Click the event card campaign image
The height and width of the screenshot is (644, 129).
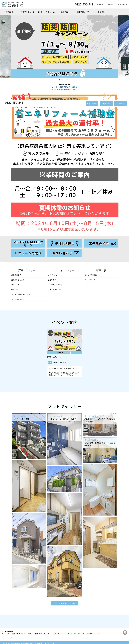(64, 342)
